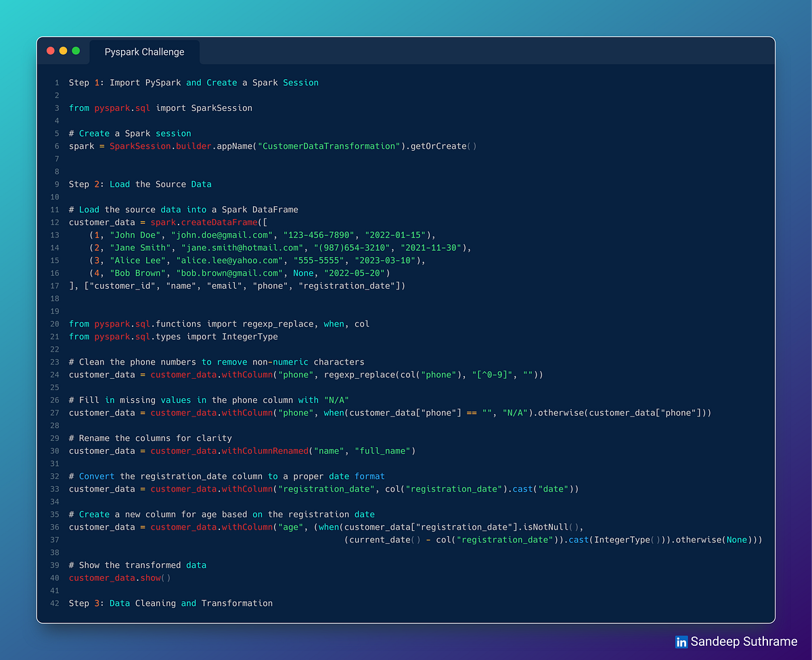The image size is (812, 660).
Task: Click line number 12 in the gutter
Action: coord(54,222)
